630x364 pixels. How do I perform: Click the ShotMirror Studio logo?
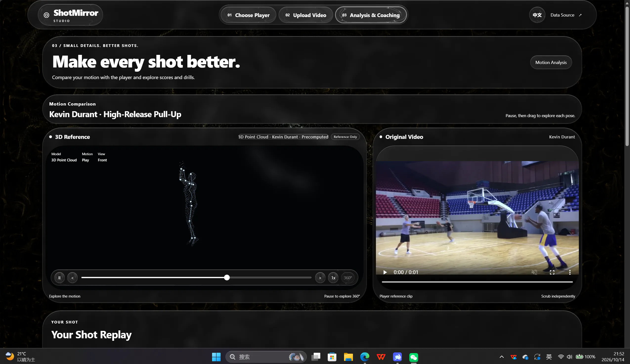coord(70,15)
